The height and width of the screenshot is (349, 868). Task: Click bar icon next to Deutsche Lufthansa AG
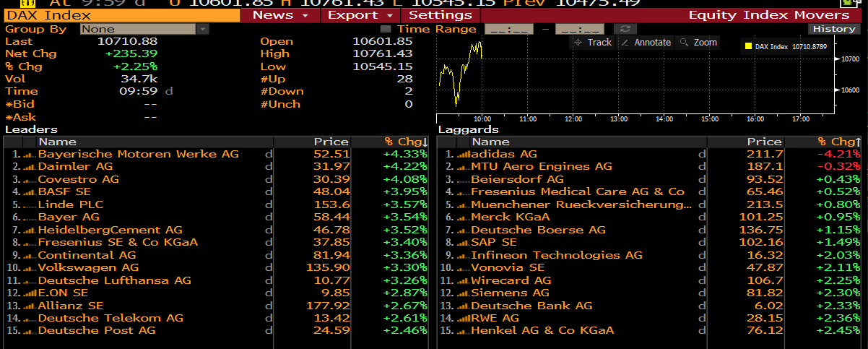29,281
